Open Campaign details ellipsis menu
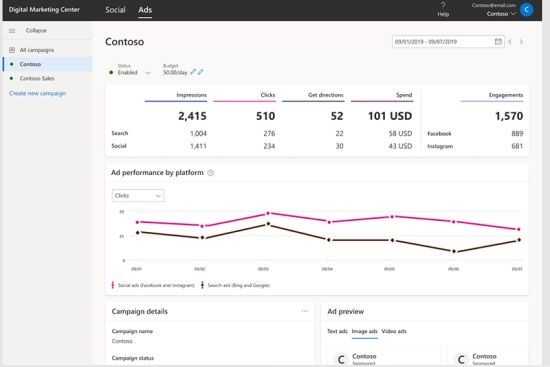Screen dimensions: 550x367 (304, 311)
